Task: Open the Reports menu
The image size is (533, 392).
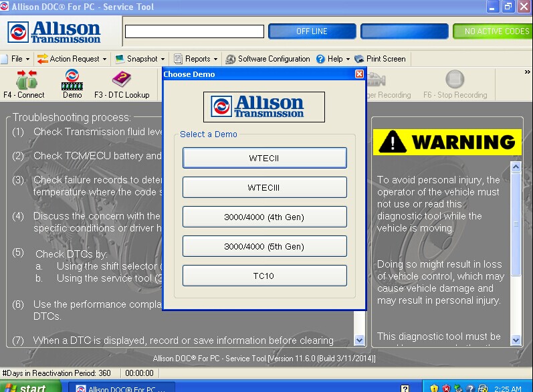Action: [x=196, y=59]
